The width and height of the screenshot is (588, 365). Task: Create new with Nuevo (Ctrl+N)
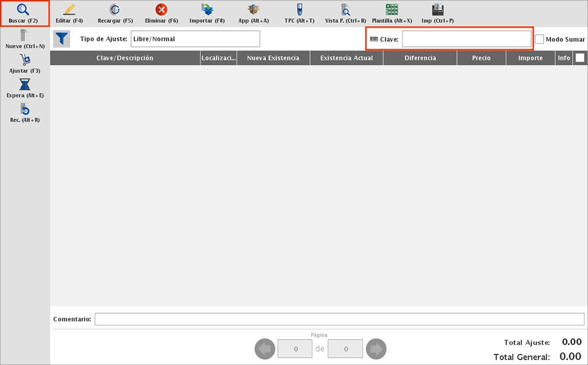click(25, 36)
